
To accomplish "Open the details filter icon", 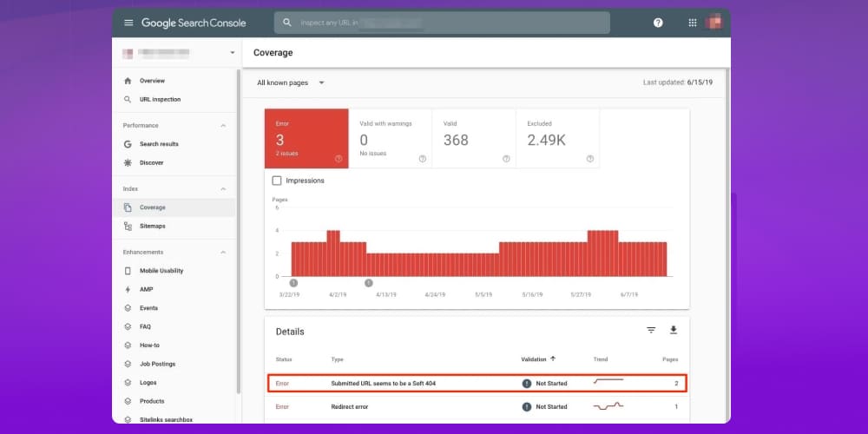I will click(x=651, y=331).
